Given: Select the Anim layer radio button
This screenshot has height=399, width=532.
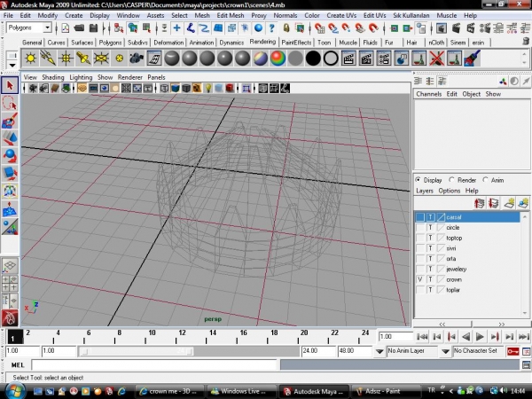Looking at the screenshot, I should point(486,179).
